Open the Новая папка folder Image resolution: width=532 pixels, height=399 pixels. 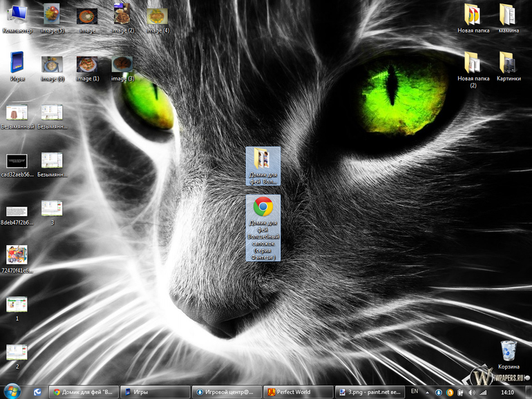click(473, 19)
